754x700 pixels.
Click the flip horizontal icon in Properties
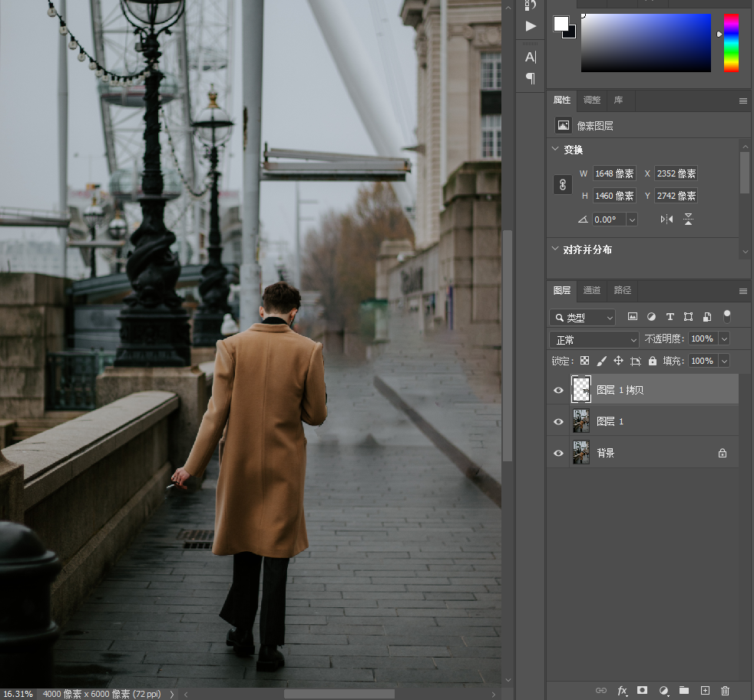666,220
